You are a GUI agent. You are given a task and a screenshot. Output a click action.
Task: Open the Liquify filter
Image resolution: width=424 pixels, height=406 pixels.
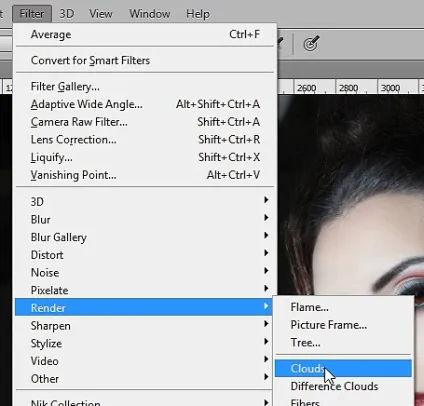pos(145,157)
